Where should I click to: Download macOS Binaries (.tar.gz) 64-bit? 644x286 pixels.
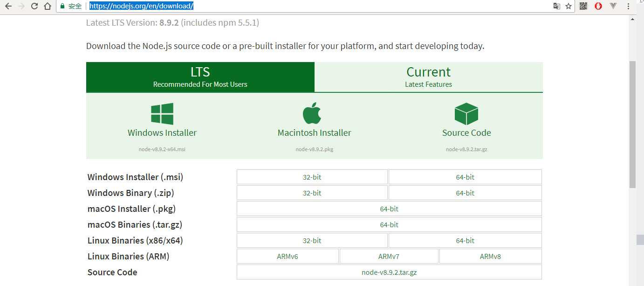coord(389,224)
